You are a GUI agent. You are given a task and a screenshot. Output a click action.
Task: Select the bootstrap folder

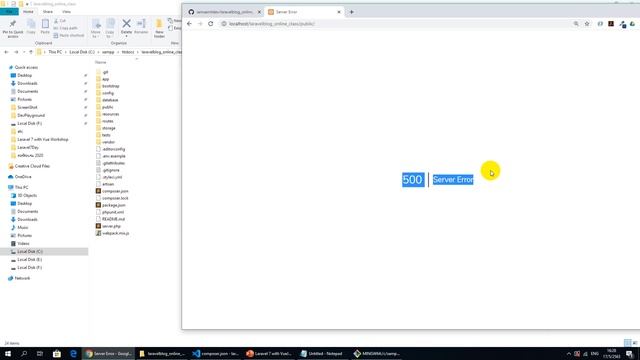pos(110,86)
